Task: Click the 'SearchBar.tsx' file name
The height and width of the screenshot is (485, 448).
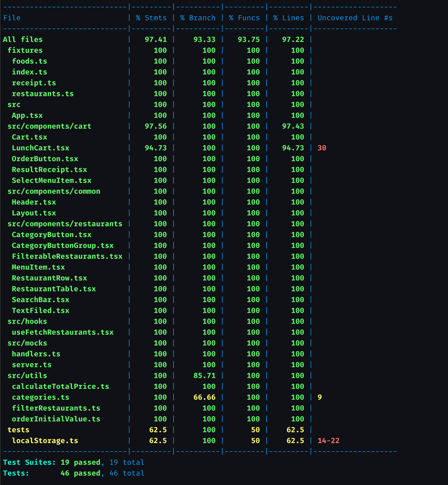Action: [x=41, y=300]
